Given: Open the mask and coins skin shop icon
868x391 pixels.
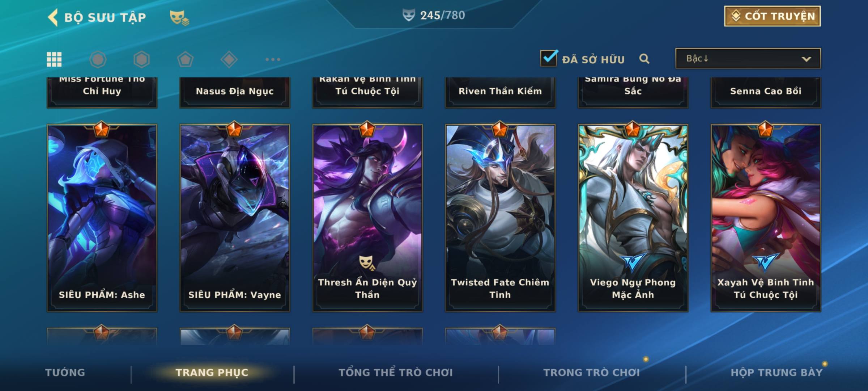Looking at the screenshot, I should point(179,18).
